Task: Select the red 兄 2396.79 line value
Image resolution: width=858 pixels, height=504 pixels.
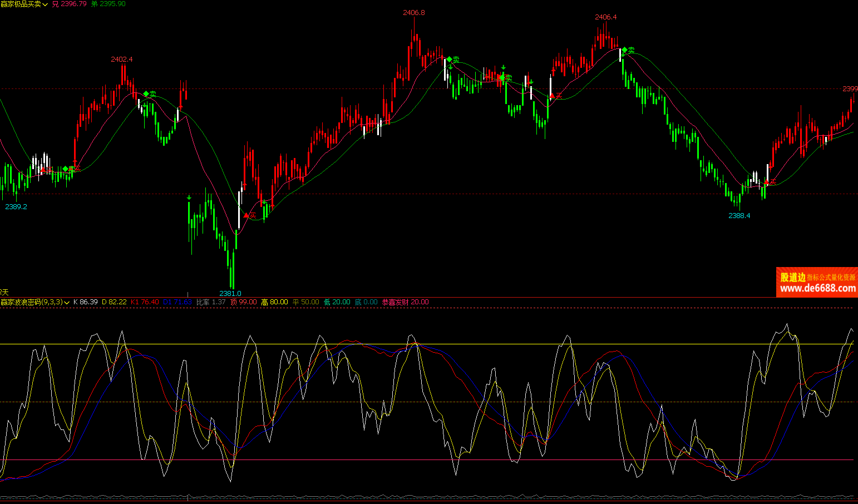Action: 70,4
